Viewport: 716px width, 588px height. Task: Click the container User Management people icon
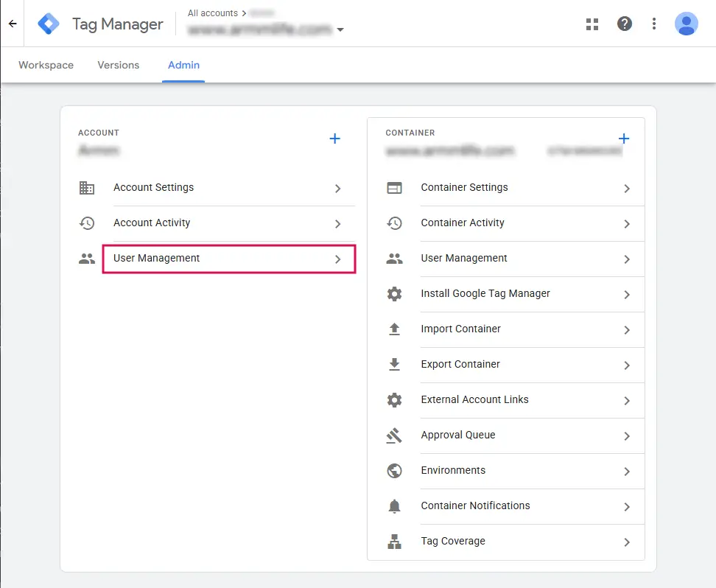[x=395, y=259]
